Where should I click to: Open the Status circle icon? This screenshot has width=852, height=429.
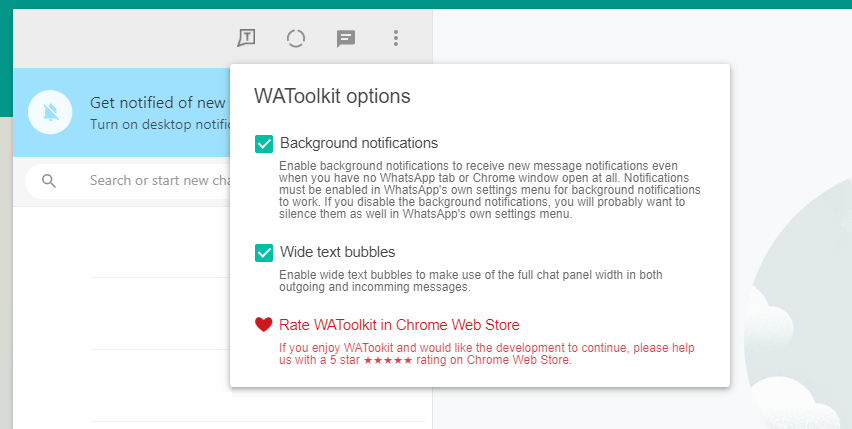click(x=296, y=38)
